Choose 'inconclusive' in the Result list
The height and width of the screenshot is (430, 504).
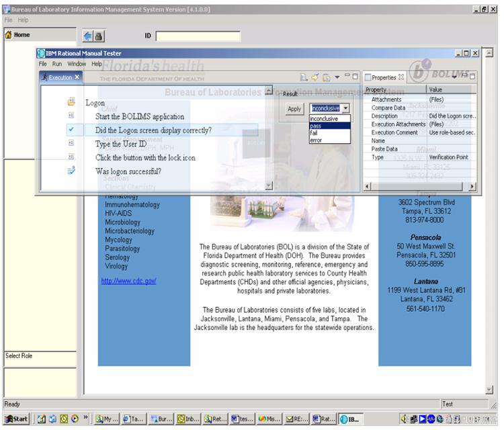(x=330, y=119)
